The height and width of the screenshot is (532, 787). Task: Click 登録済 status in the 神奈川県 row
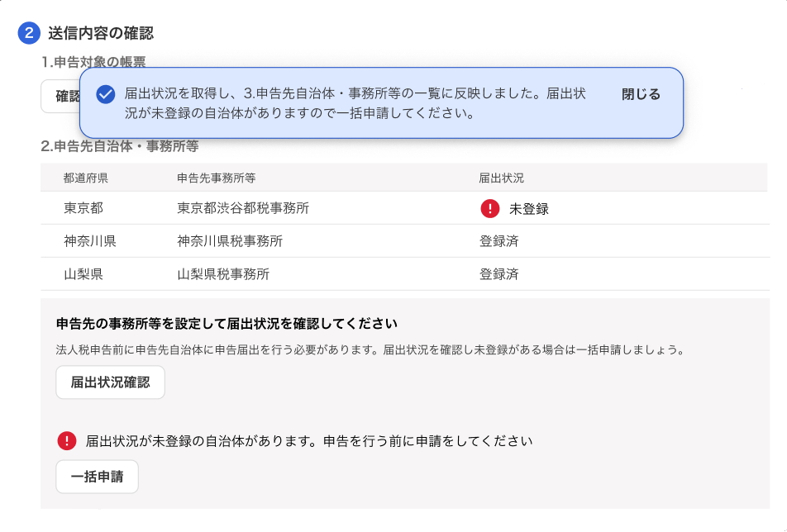(499, 241)
